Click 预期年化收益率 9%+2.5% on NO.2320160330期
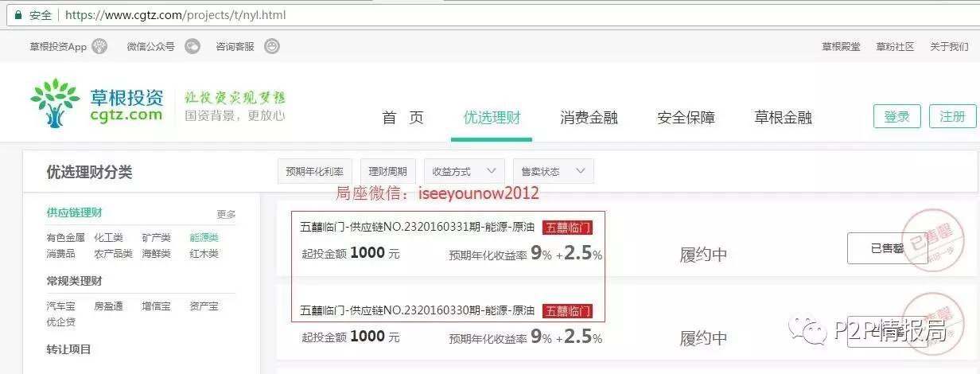 (525, 337)
